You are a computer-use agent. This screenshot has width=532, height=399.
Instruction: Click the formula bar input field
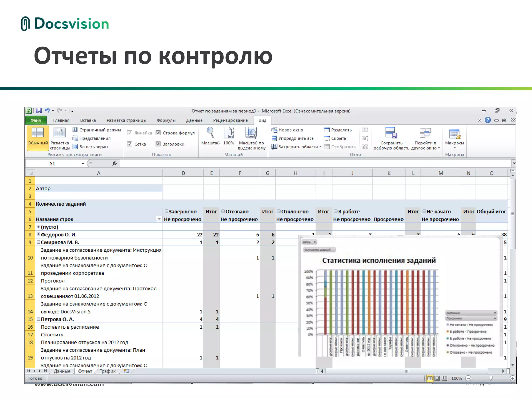point(315,163)
